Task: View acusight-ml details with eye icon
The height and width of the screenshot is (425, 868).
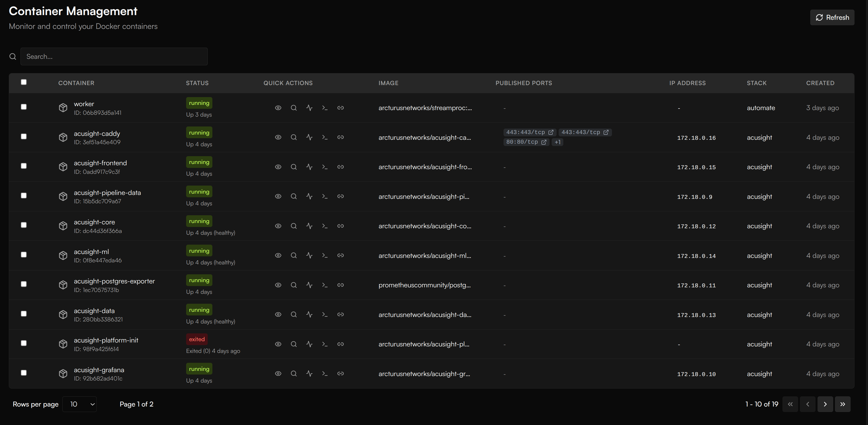Action: coord(278,255)
